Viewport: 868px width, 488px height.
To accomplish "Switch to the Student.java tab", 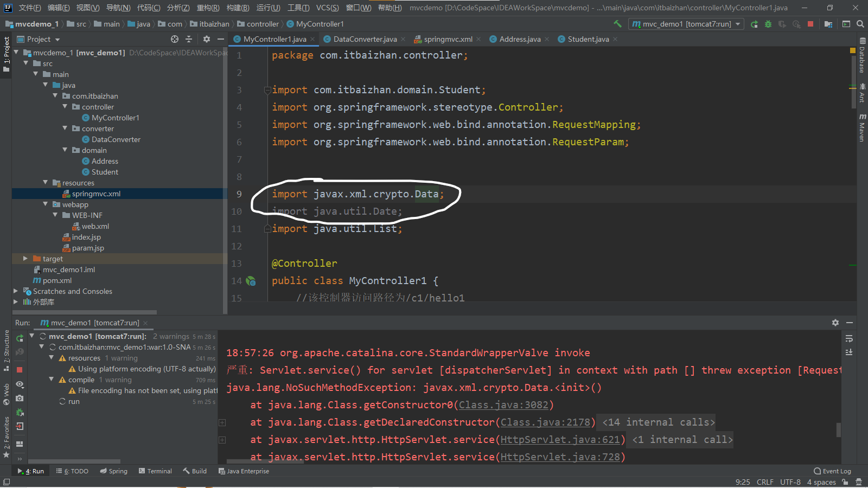I will [x=588, y=39].
